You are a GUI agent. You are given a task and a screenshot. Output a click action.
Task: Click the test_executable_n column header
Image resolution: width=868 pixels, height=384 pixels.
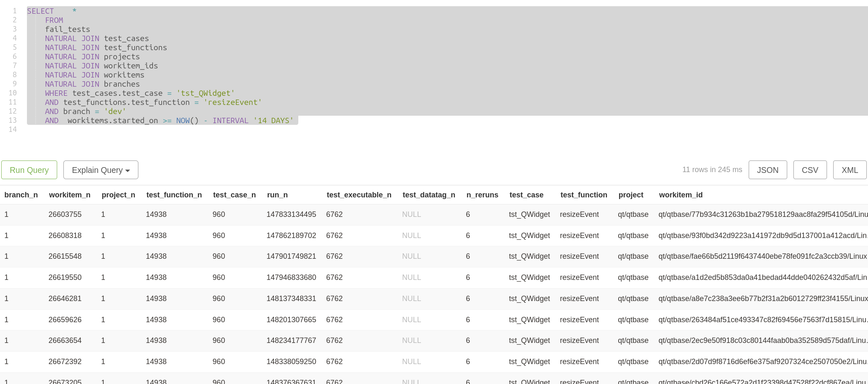pos(359,195)
